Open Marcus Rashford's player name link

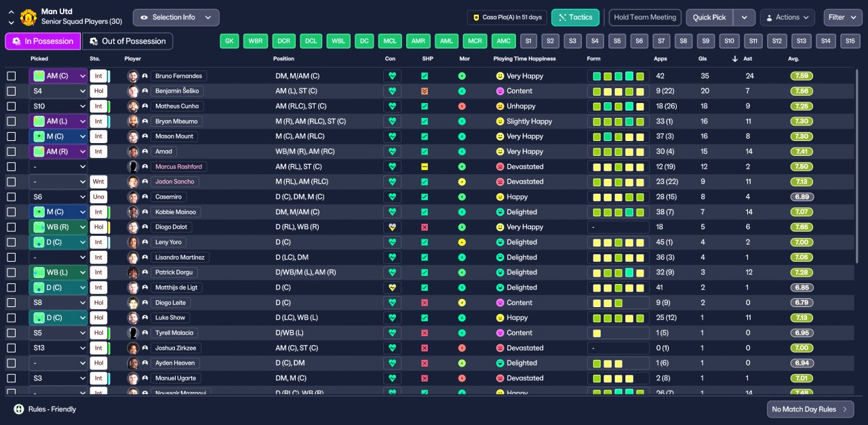click(179, 167)
